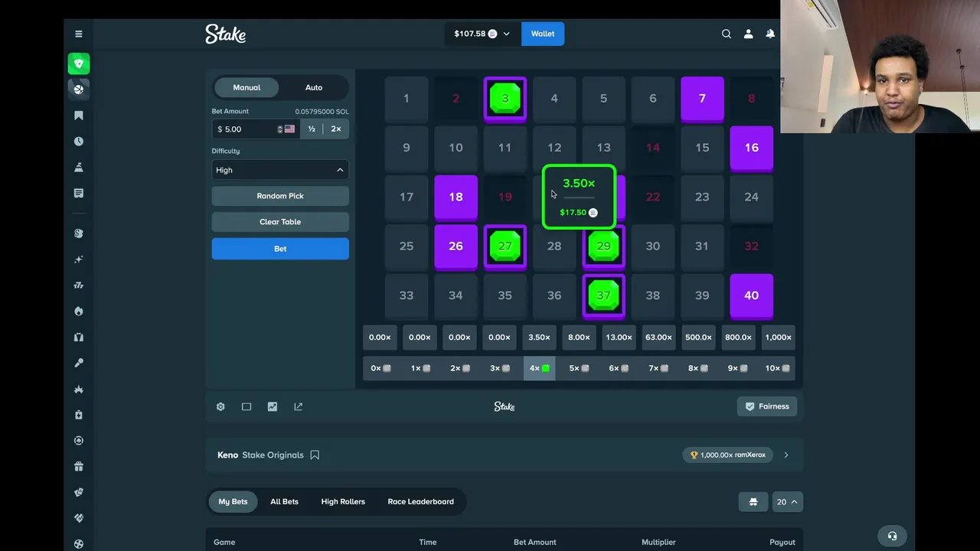Open Race Leaderboard tab
This screenshot has height=551, width=980.
tap(420, 502)
